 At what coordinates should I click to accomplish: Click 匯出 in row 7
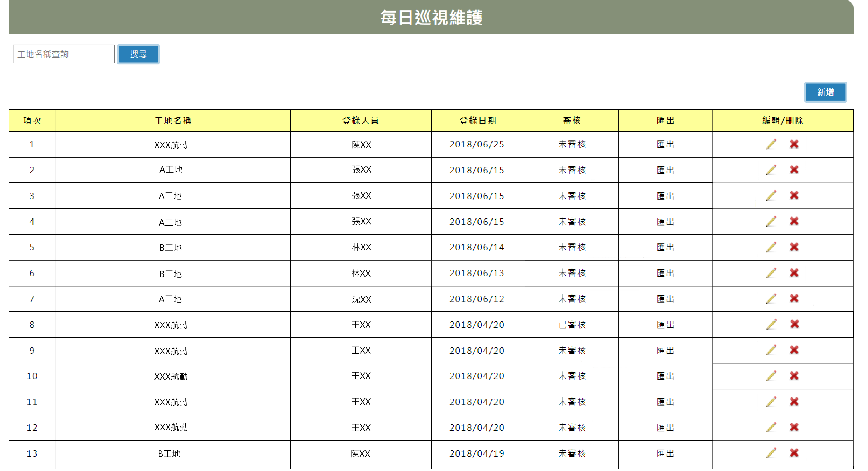coord(665,299)
